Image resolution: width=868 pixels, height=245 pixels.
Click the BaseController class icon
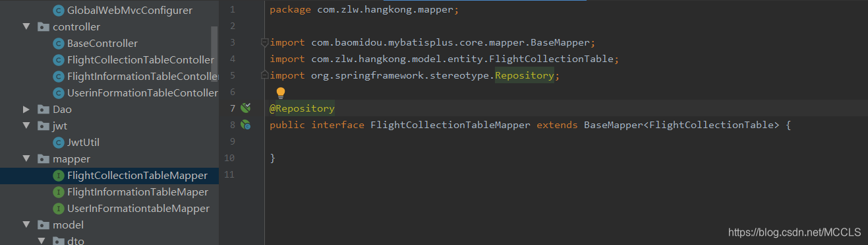(x=58, y=44)
